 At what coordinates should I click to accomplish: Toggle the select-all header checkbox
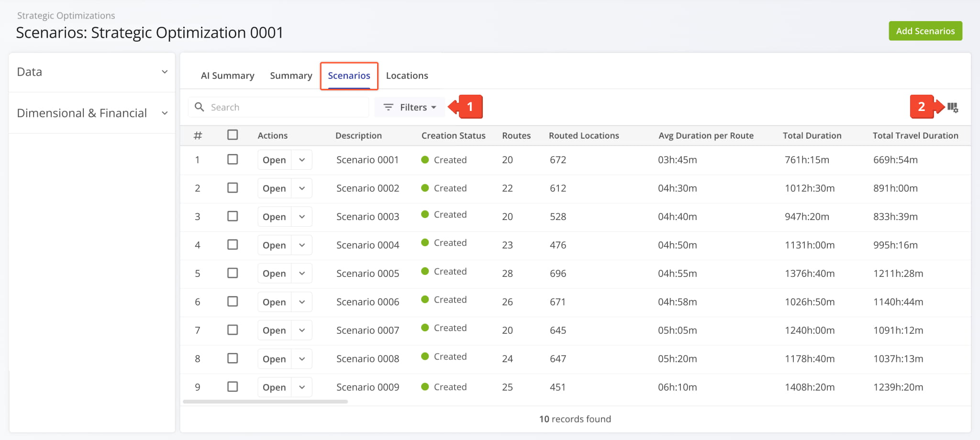233,135
